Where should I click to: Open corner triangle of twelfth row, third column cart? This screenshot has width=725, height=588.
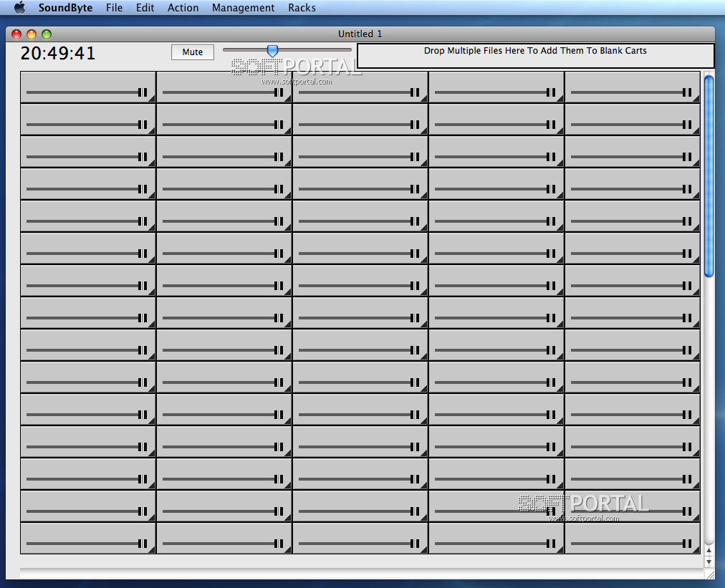424,453
